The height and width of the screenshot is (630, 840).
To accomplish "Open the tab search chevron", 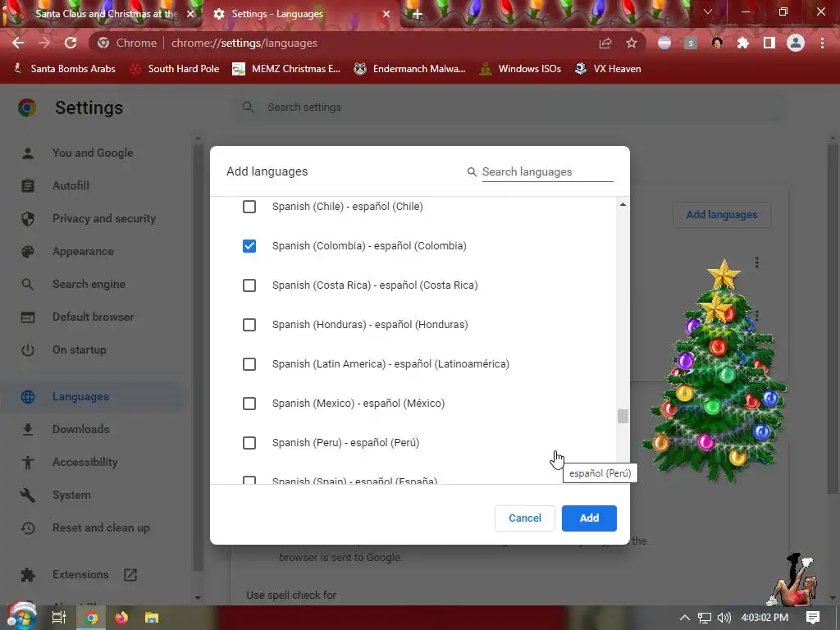I will pos(708,11).
